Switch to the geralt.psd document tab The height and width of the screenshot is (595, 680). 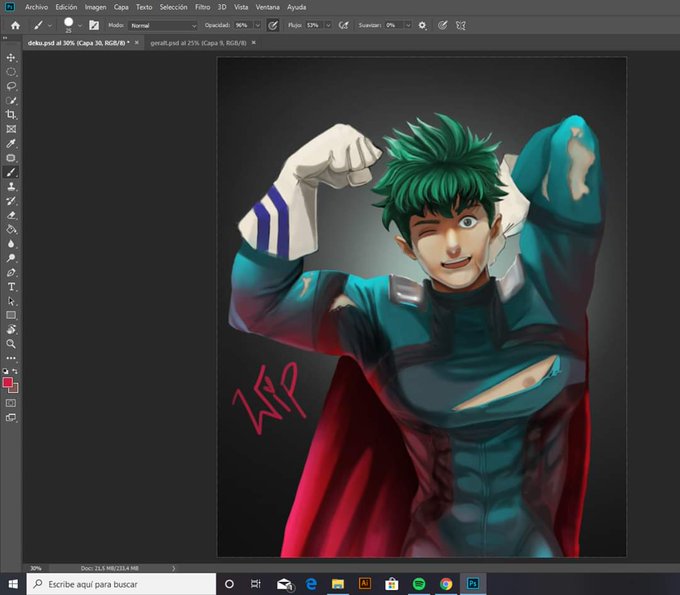pyautogui.click(x=198, y=43)
